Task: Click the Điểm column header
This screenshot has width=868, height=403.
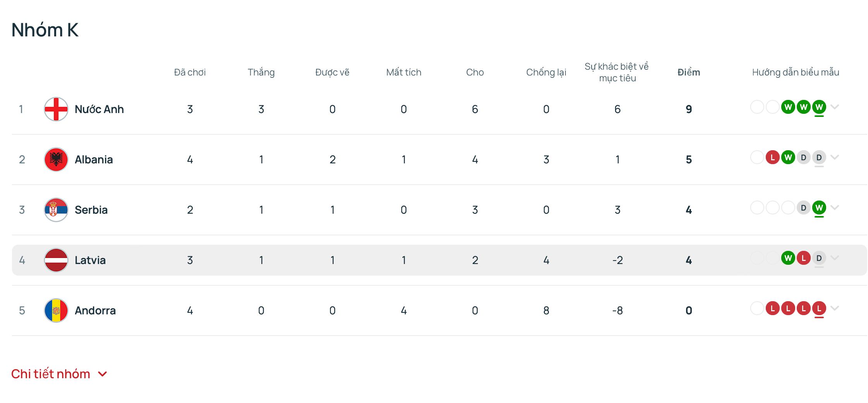Action: coord(689,72)
